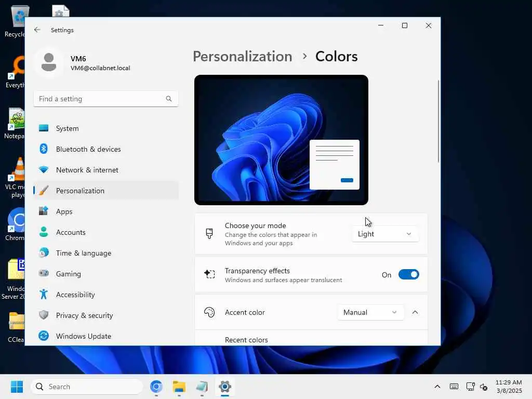Viewport: 532px width, 399px height.
Task: Open the browser icon on taskbar
Action: click(x=156, y=387)
